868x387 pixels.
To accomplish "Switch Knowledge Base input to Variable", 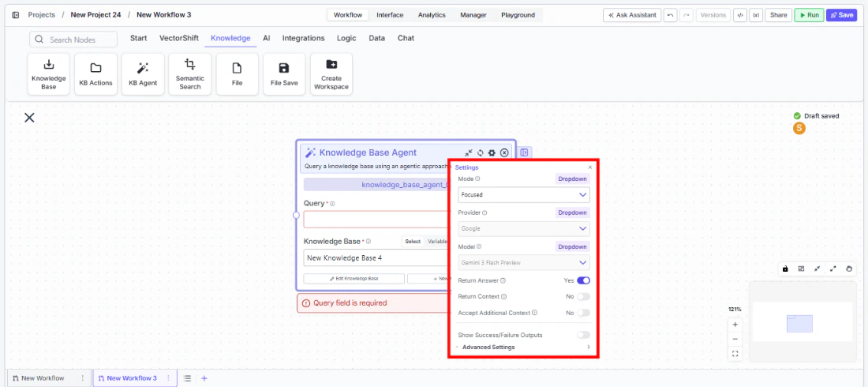I will 437,241.
